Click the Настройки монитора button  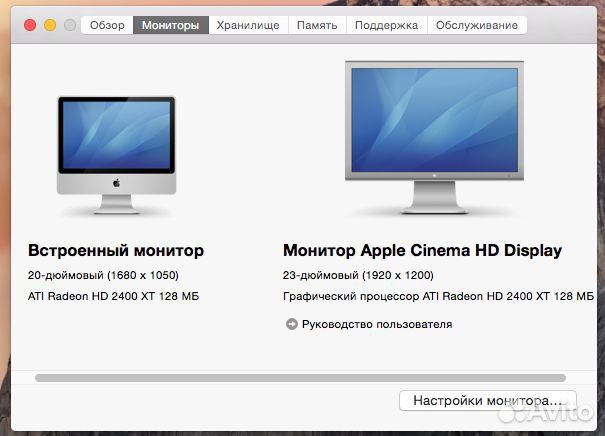click(x=488, y=401)
